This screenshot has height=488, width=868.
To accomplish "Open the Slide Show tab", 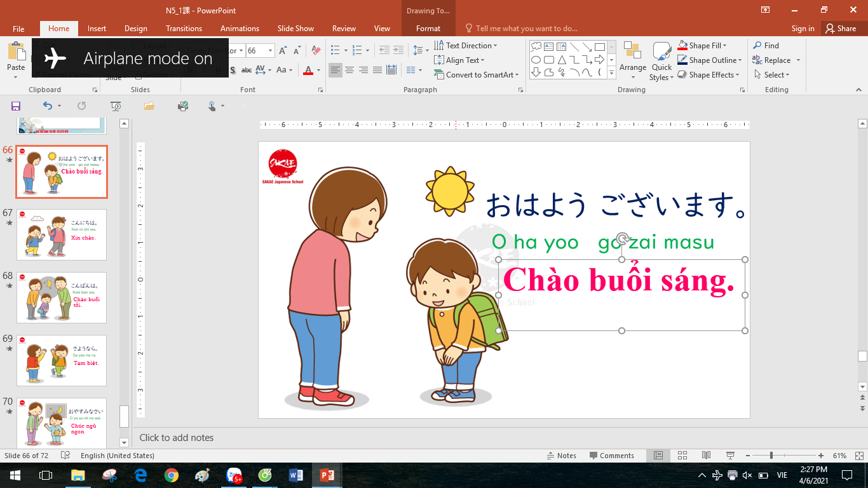I will 295,29.
